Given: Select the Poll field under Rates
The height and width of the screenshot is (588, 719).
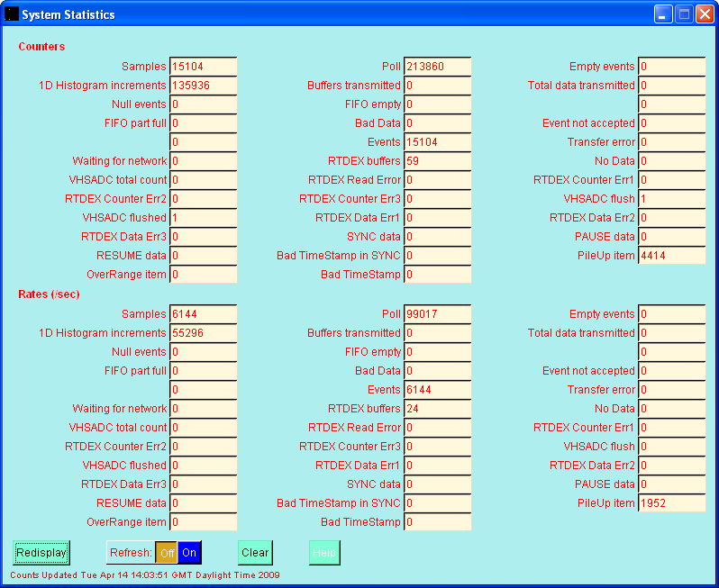Looking at the screenshot, I should [x=437, y=314].
